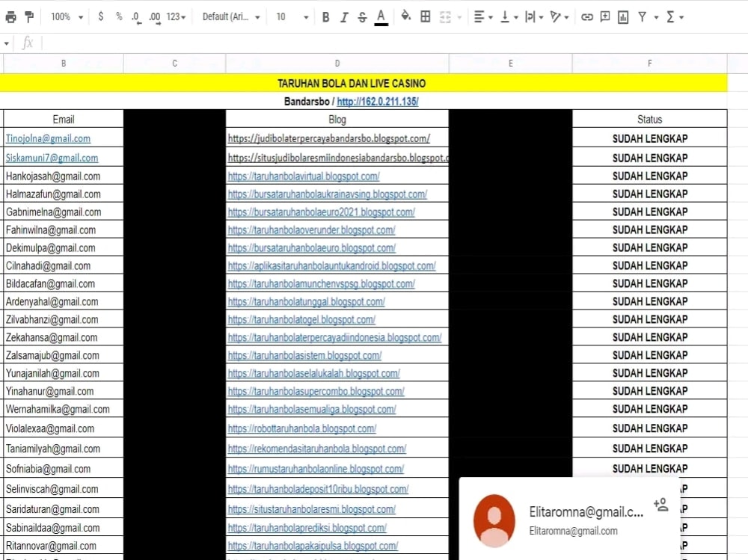Screen dimensions: 748x560
Task: Open the Default (Arial) font dropdown
Action: [x=231, y=17]
